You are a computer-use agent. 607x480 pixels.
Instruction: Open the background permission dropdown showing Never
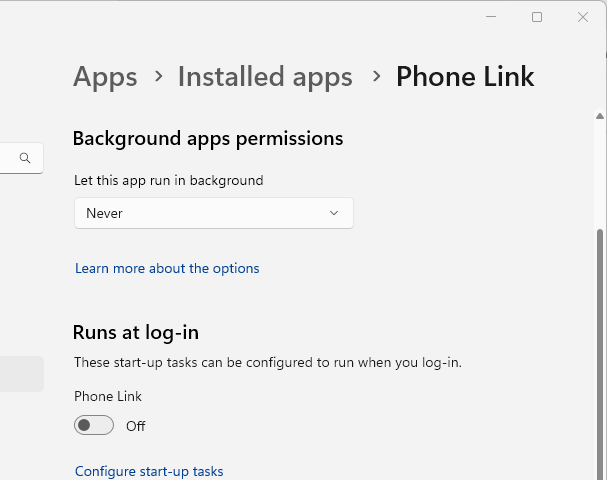(214, 213)
